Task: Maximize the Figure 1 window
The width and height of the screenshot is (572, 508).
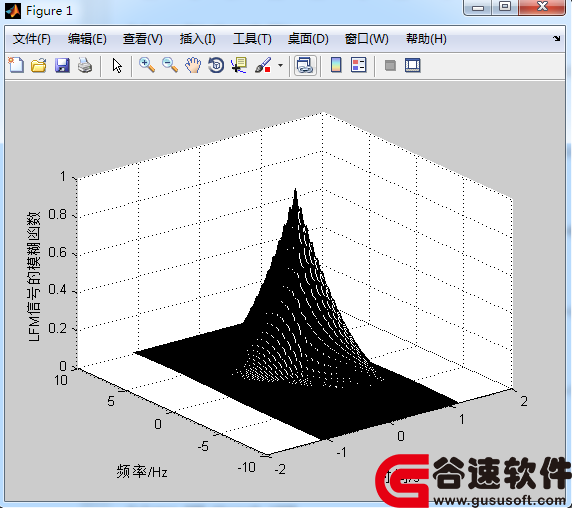Action: coord(505,7)
